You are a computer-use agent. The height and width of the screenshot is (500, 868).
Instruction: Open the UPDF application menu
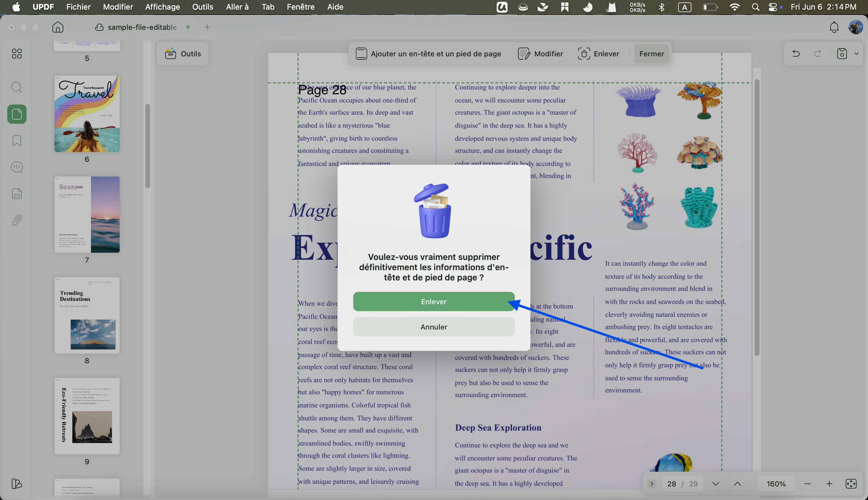click(43, 7)
